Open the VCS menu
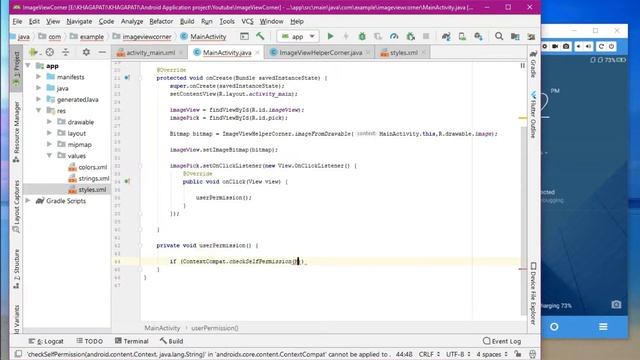 point(247,21)
